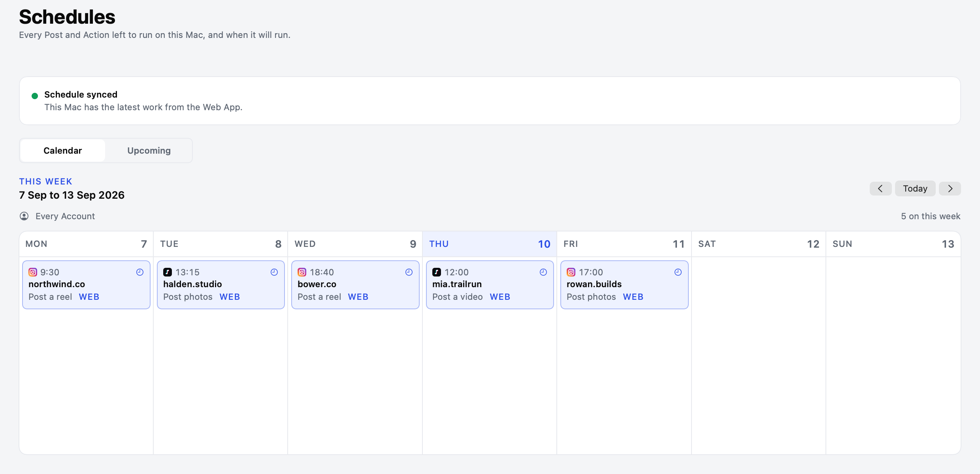Viewport: 980px width, 474px height.
Task: Click the '5 on this week' count
Action: pos(931,216)
